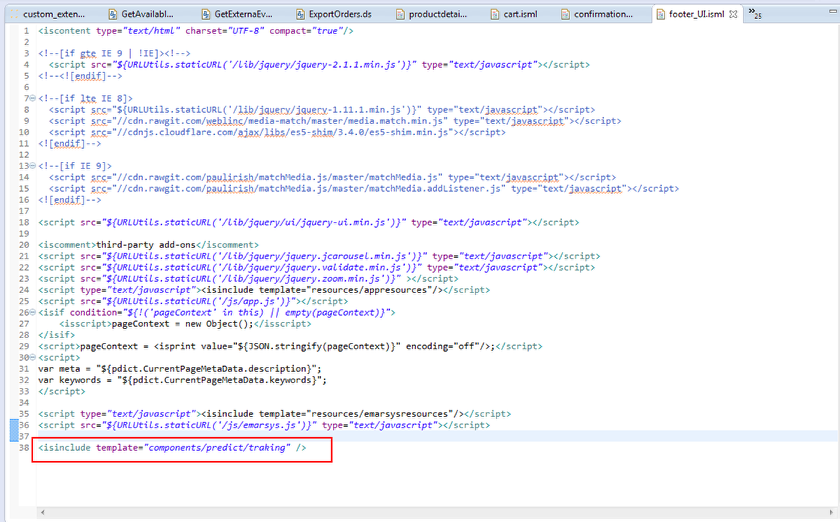
Task: Click the resources/appresources isinclude line
Action: [x=264, y=290]
